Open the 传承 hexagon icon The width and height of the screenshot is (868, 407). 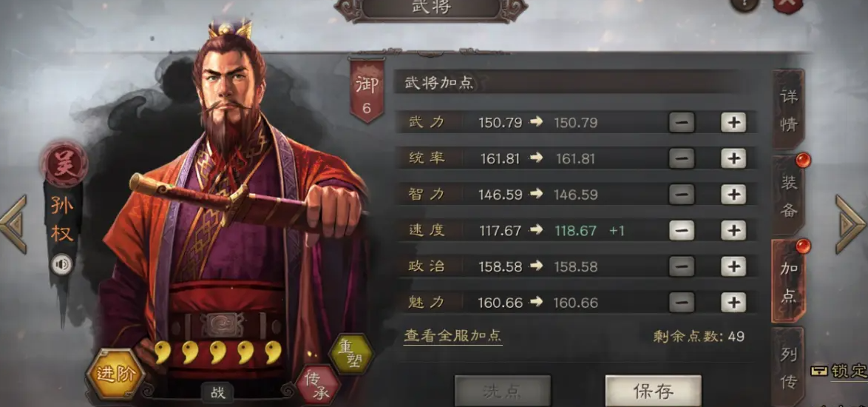tap(318, 385)
